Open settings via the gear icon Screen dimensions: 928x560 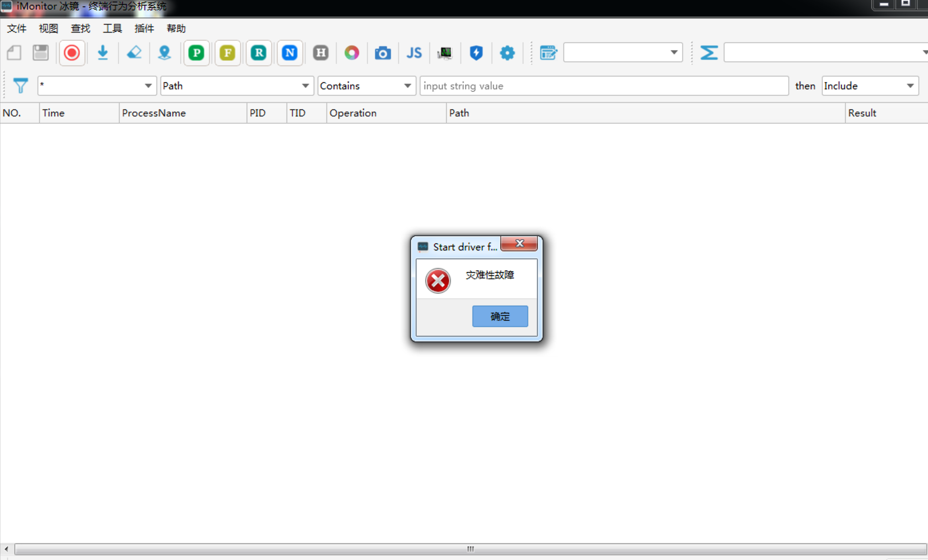507,52
